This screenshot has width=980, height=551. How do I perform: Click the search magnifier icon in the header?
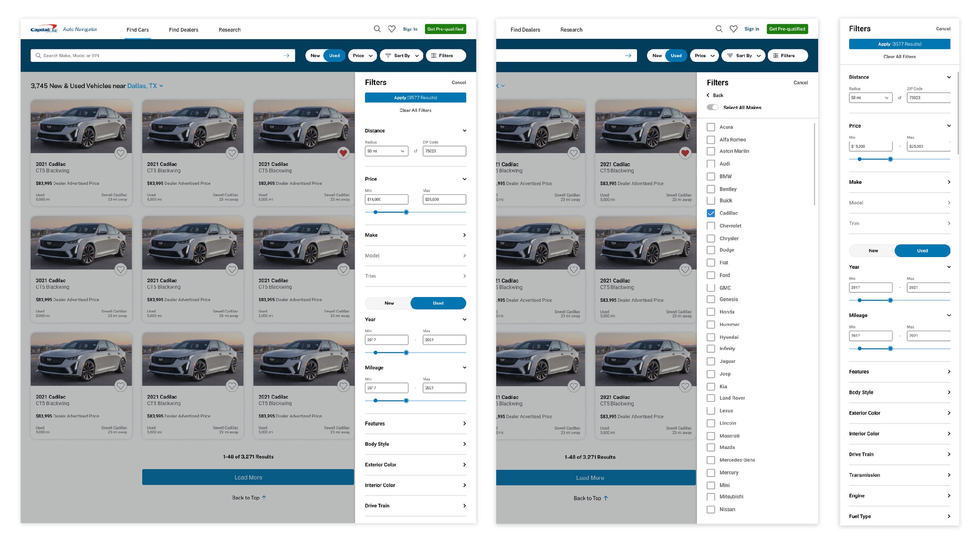pyautogui.click(x=377, y=29)
